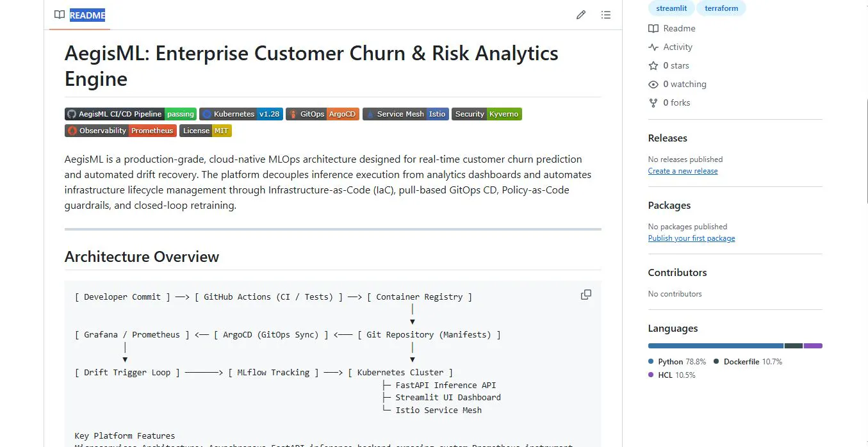Viewport: 868px width, 447px height.
Task: Click the HCL segment of language bar
Action: point(813,346)
